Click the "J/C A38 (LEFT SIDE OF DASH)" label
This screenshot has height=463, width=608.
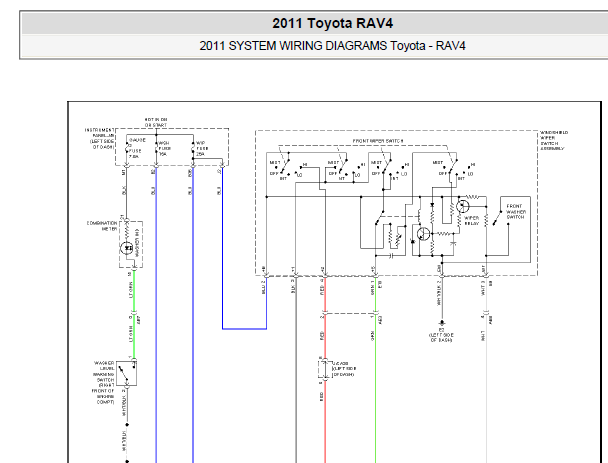344,369
